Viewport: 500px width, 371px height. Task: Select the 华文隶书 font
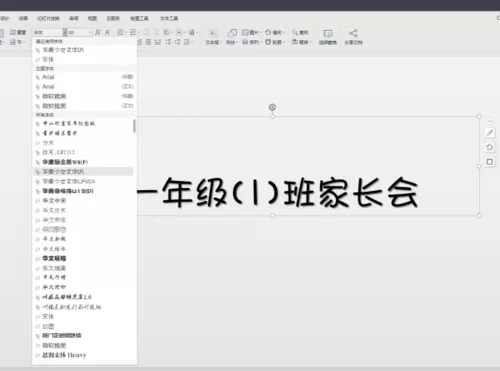point(83,287)
